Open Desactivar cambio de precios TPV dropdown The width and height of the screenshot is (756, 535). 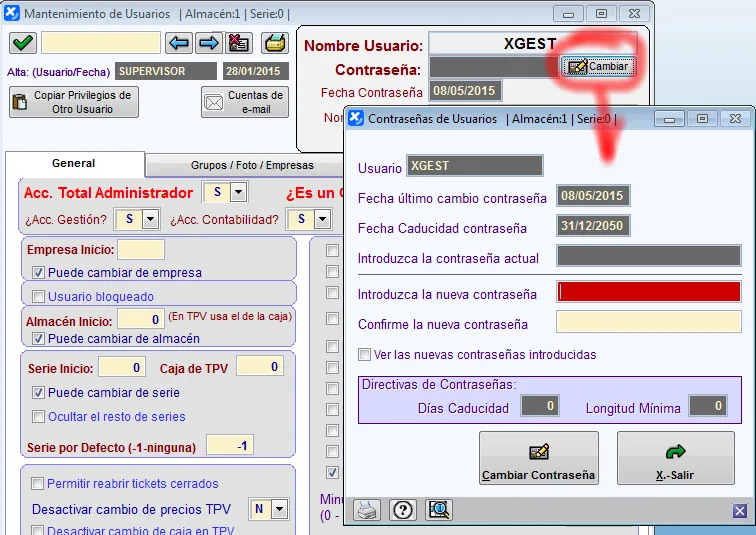[278, 509]
